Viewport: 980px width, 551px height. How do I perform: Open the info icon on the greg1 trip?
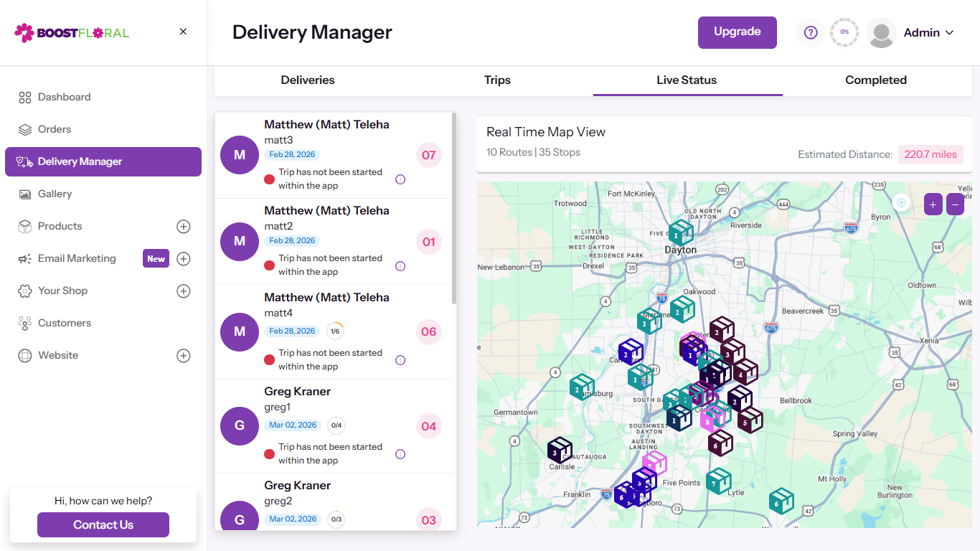coord(400,454)
